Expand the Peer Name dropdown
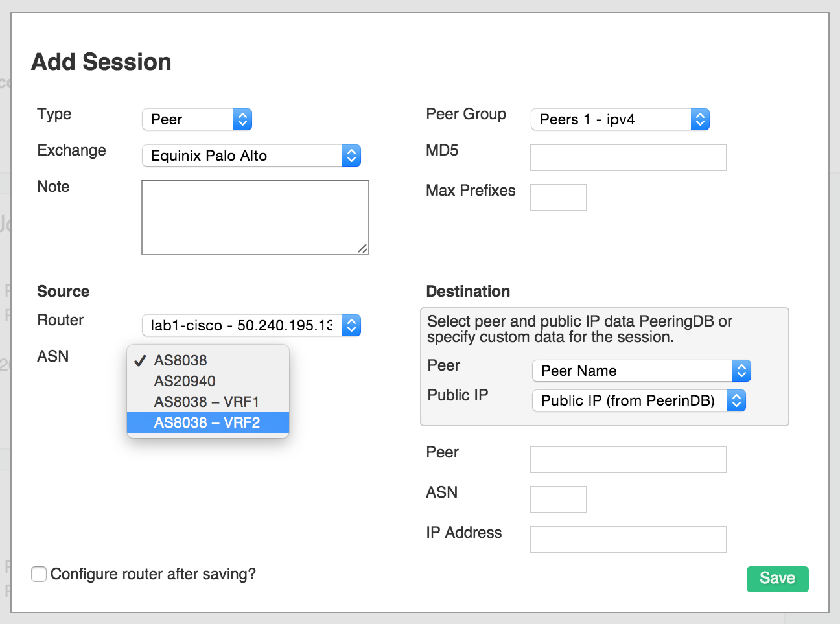 pos(640,371)
